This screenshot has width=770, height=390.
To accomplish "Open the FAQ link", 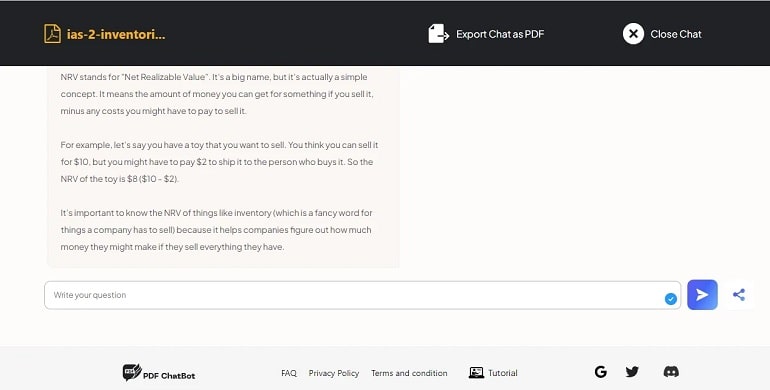I will tap(289, 373).
